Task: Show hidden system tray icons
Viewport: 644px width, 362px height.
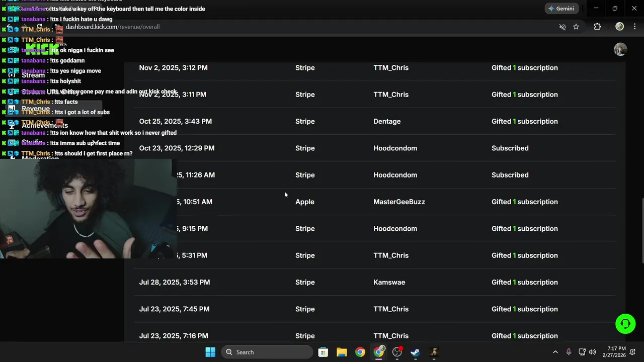Action: [x=555, y=352]
